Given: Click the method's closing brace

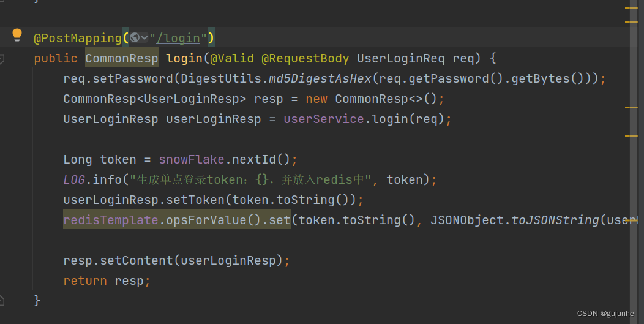Looking at the screenshot, I should tap(37, 301).
